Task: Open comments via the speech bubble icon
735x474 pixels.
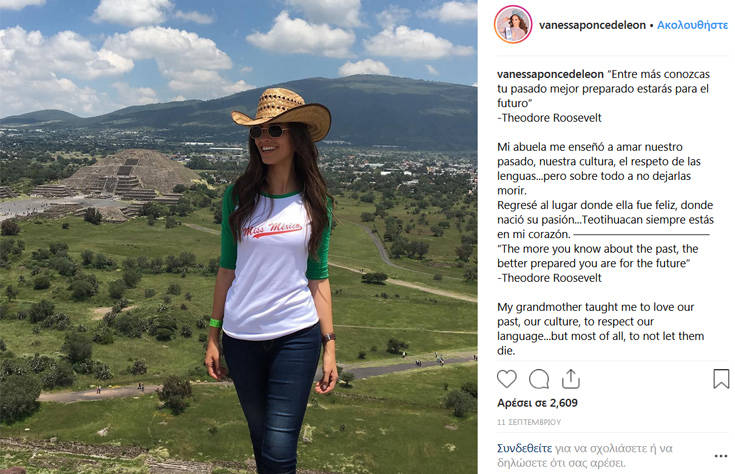Action: 539,379
